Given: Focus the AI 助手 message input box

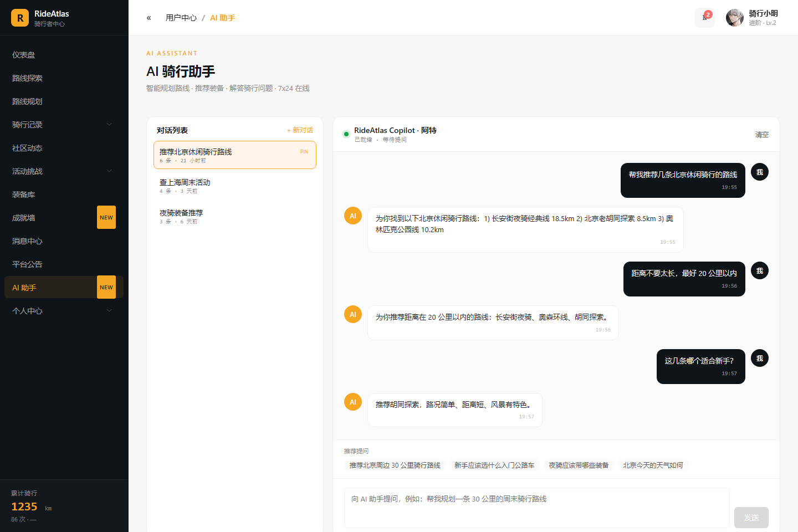Looking at the screenshot, I should [x=536, y=508].
